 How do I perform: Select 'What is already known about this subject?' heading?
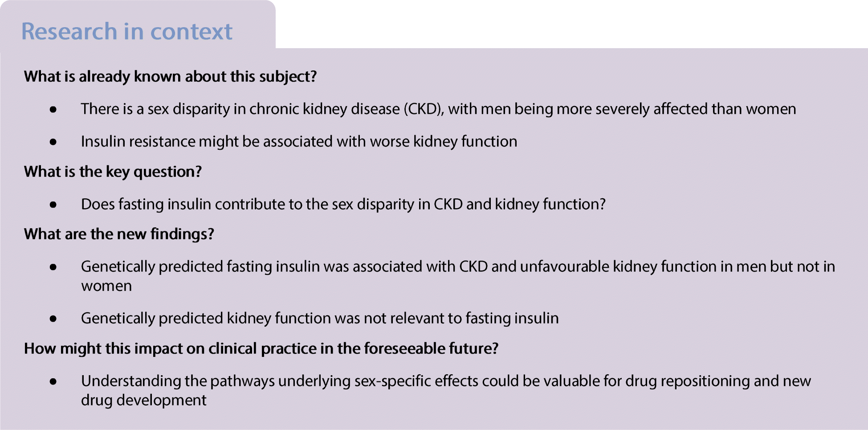(x=170, y=77)
